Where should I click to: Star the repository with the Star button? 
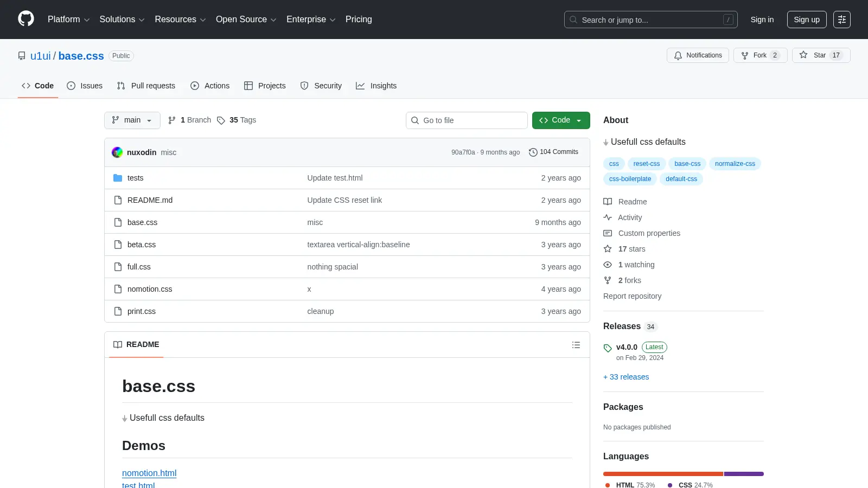click(821, 55)
